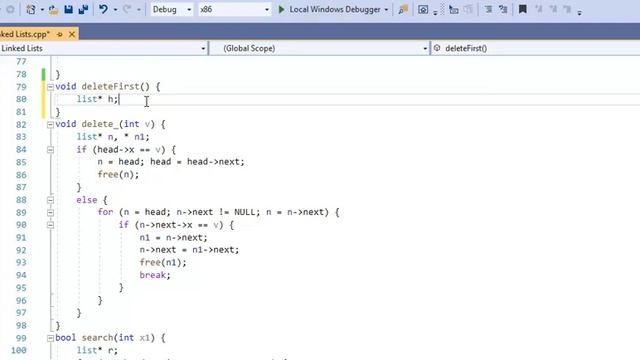The height and width of the screenshot is (360, 640).
Task: Click line number 80 in the margin
Action: [x=21, y=99]
